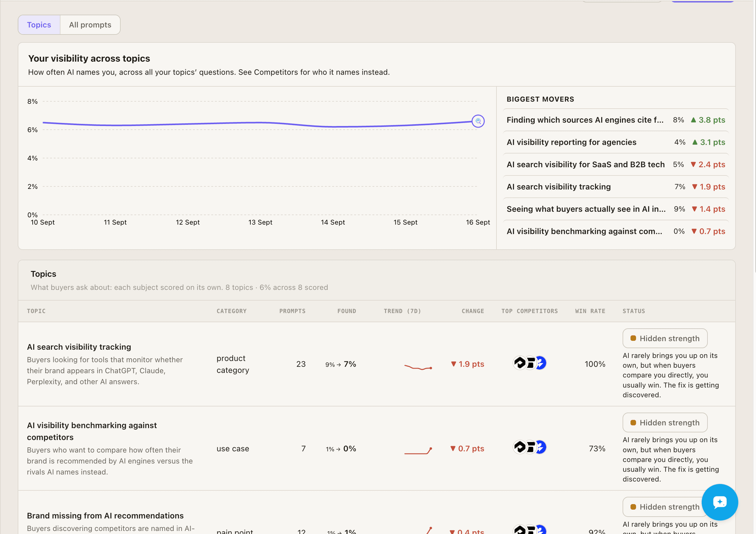
Task: Click Hidden strength badge for benchmarking topic
Action: tap(665, 422)
